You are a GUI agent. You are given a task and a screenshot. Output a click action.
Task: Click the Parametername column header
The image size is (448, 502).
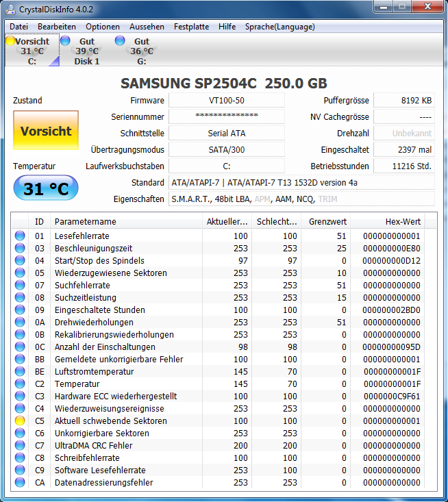pyautogui.click(x=126, y=221)
